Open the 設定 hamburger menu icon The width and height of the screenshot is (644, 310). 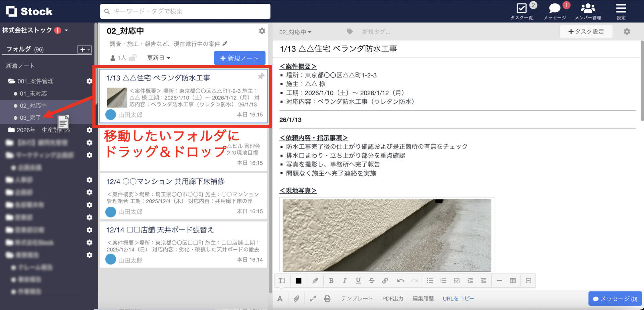pyautogui.click(x=621, y=8)
